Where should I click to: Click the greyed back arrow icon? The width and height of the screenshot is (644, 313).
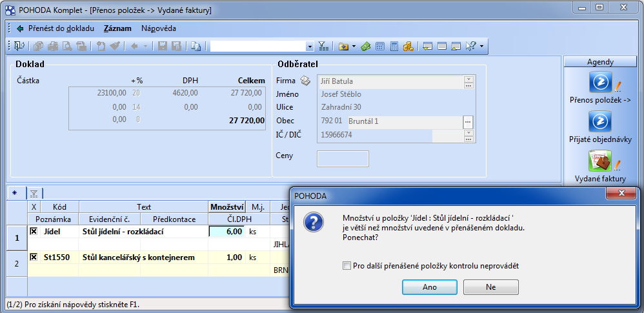point(134,46)
